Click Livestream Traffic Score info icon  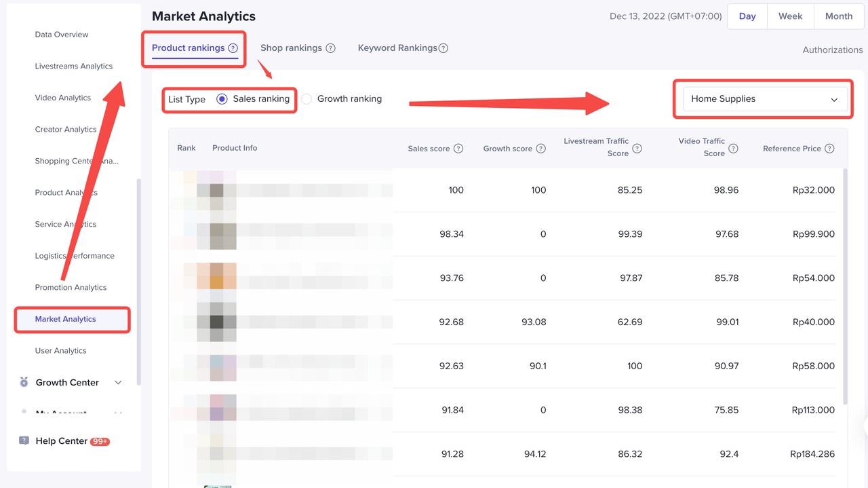tap(637, 149)
